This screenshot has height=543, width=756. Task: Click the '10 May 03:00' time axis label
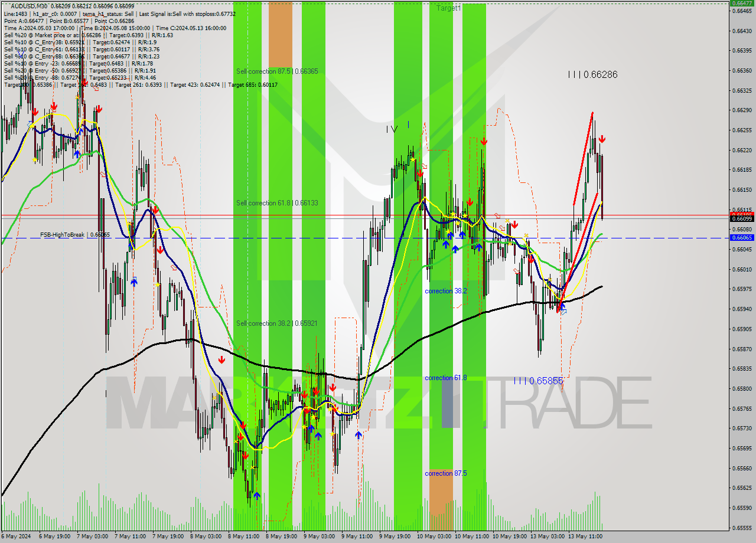click(435, 537)
